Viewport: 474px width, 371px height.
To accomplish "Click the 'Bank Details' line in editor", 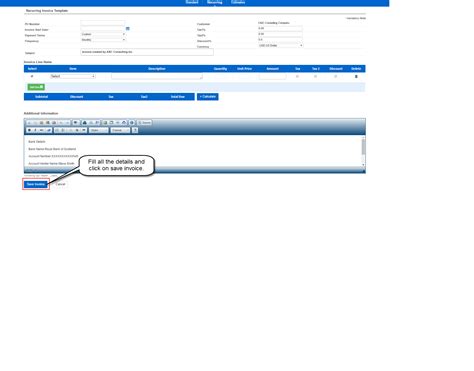I will click(x=37, y=142).
